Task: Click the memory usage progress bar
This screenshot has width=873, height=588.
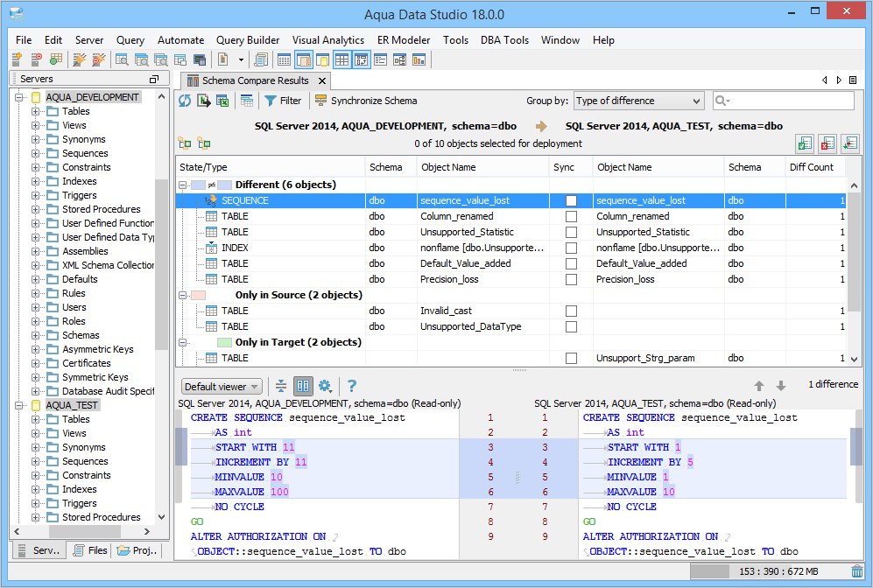Action: click(768, 571)
